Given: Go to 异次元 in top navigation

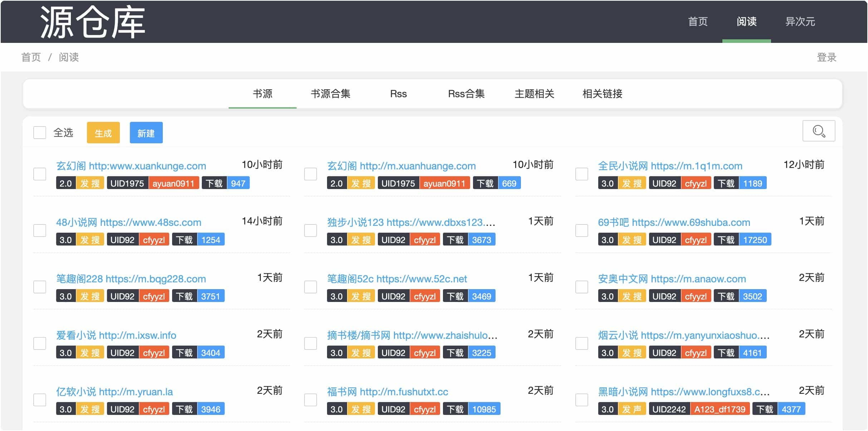Looking at the screenshot, I should pyautogui.click(x=800, y=21).
